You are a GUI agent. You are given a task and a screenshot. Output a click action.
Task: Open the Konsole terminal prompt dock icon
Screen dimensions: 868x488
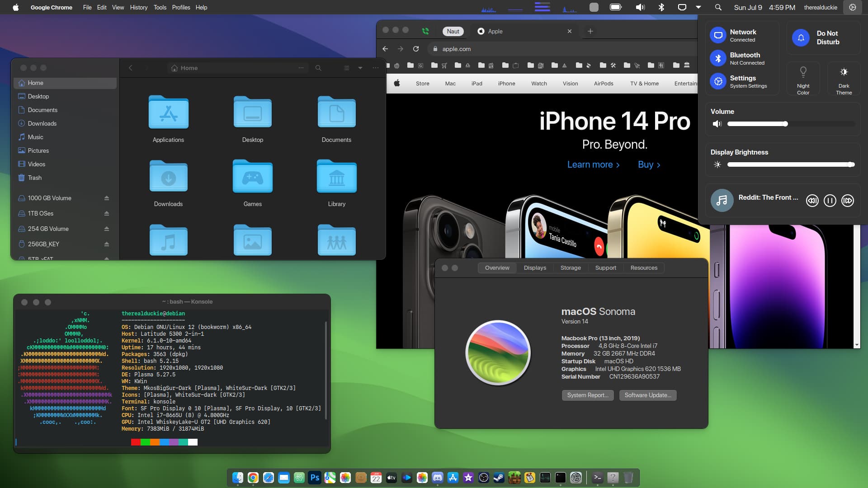(598, 478)
